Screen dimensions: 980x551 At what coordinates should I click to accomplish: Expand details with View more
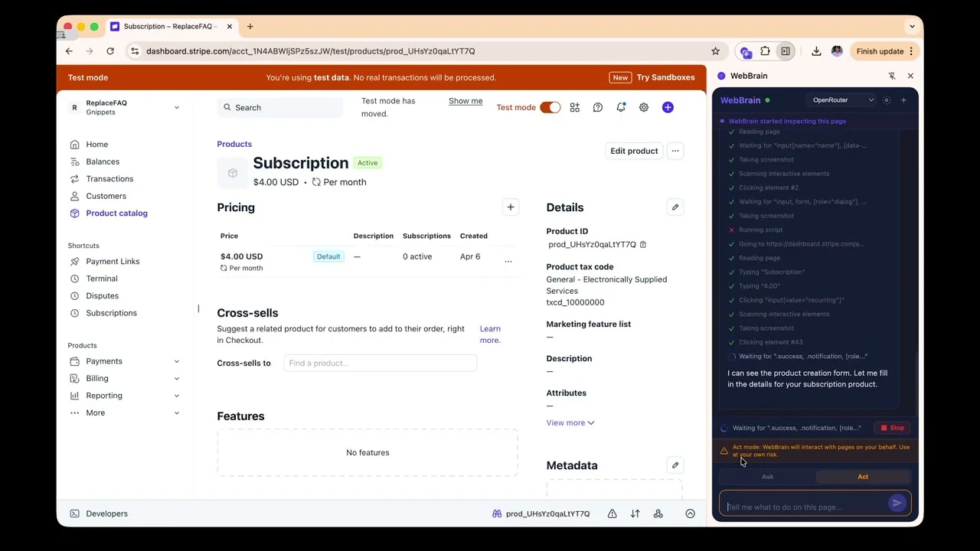(570, 422)
